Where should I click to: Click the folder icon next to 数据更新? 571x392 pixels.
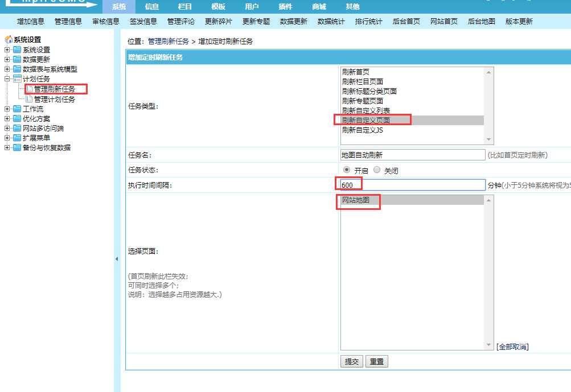[17, 60]
